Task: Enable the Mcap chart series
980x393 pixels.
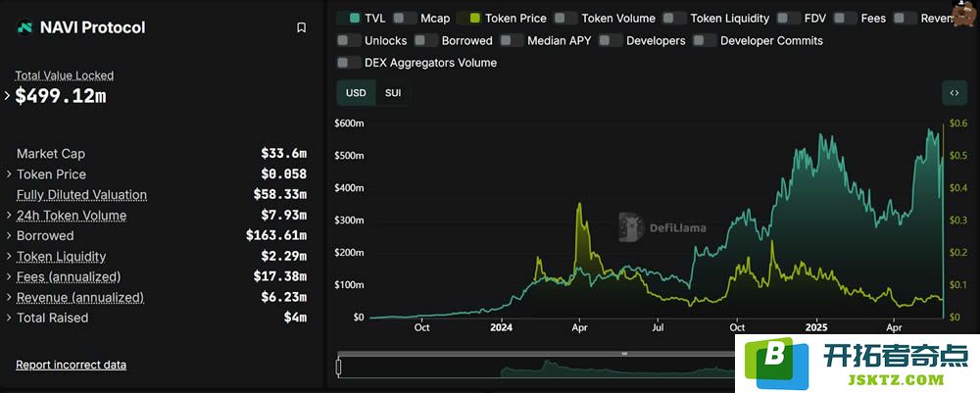Action: (406, 18)
